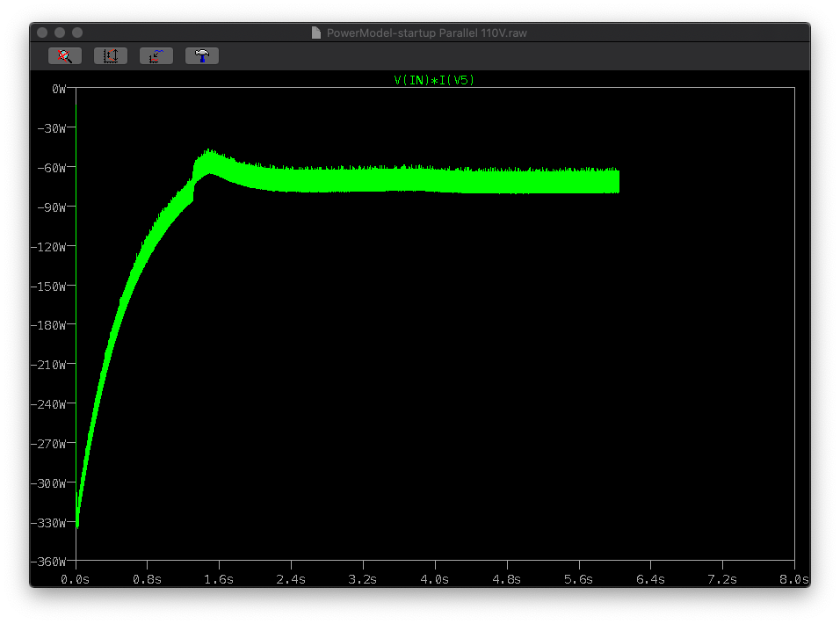Image resolution: width=840 pixels, height=624 pixels.
Task: Click the autorange Y-axis toolbar icon
Action: 111,55
